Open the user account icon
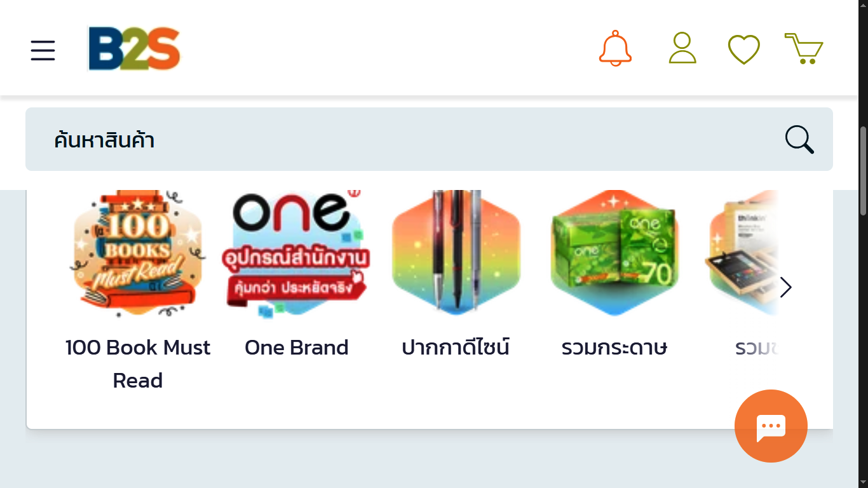 (x=682, y=48)
